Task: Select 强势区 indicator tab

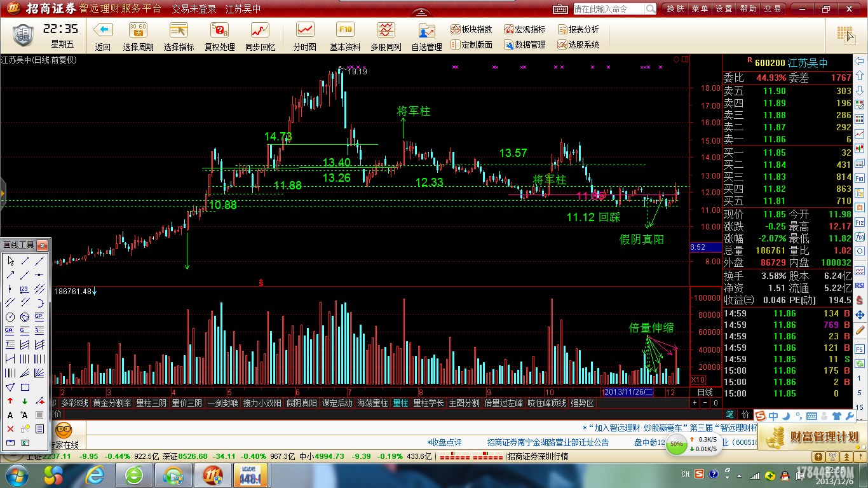Action: click(581, 403)
